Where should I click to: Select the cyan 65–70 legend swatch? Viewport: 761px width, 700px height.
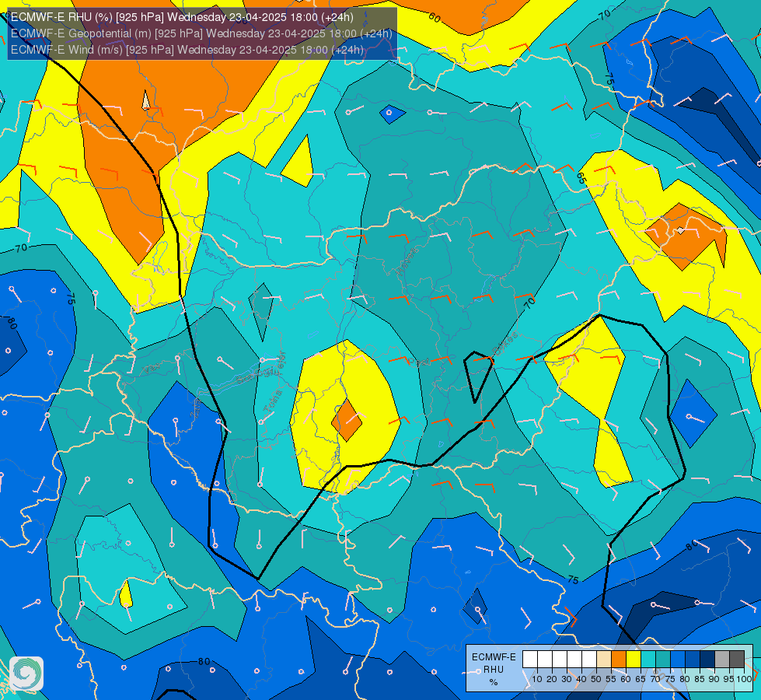coord(648,660)
